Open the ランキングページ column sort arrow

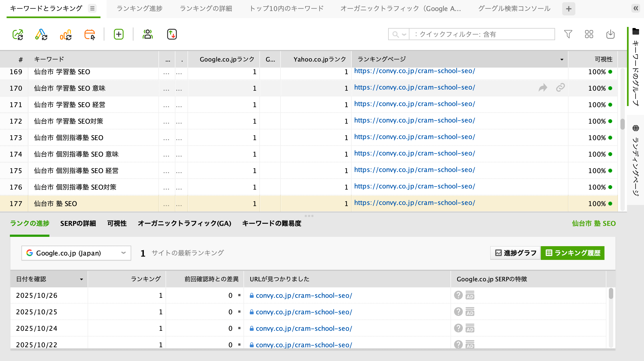[562, 60]
